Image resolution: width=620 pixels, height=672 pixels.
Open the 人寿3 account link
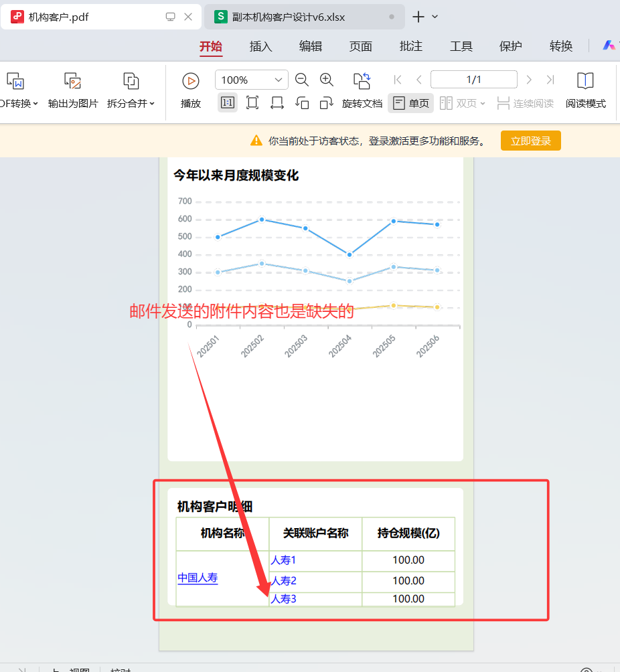click(283, 599)
